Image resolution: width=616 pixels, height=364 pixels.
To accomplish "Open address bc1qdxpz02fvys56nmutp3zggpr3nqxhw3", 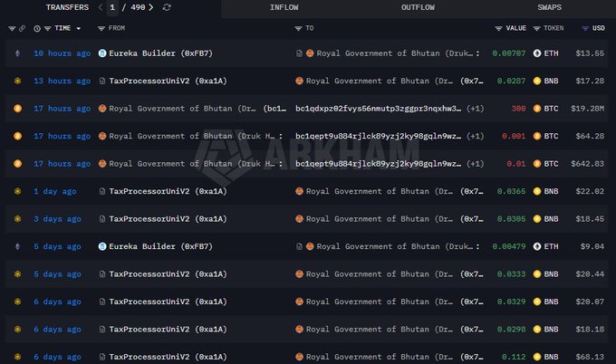I will click(379, 109).
